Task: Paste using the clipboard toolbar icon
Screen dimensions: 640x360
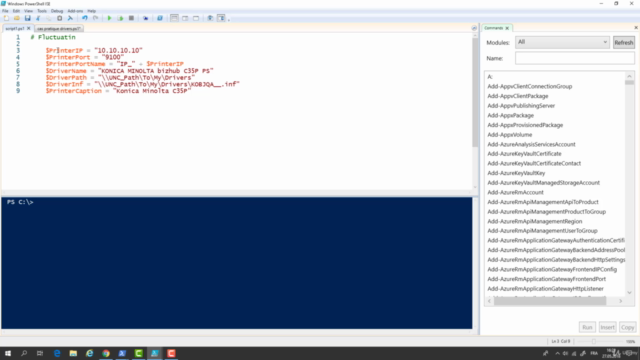Action: tap(60, 18)
